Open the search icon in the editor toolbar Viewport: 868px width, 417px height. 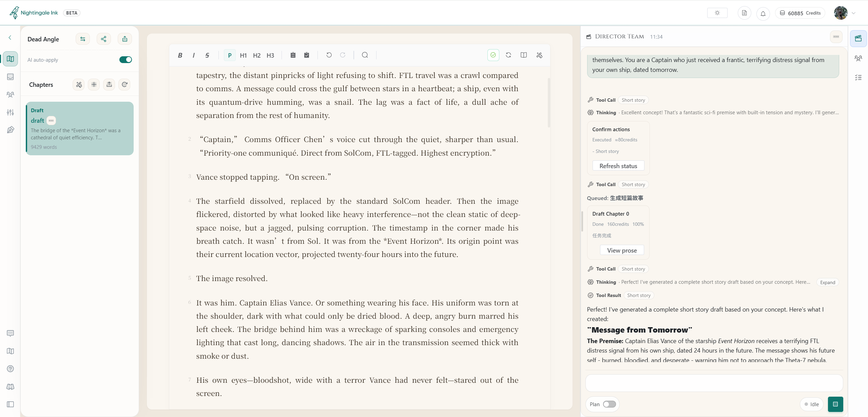coord(365,55)
